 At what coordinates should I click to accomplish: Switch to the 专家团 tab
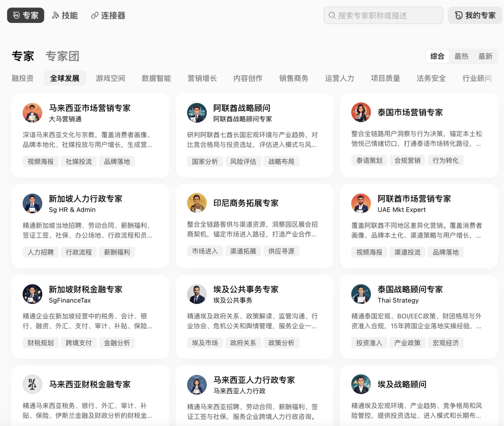pos(63,56)
